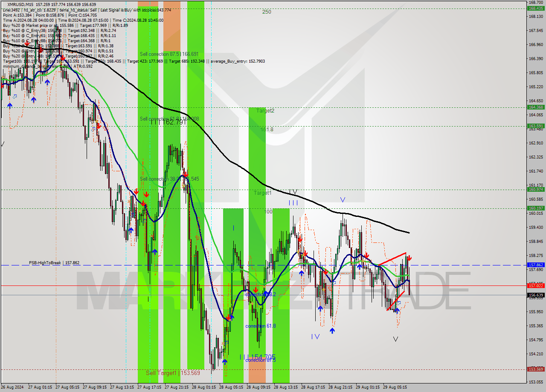
Task: Click the 162.325 price axis value
Action: coord(536,157)
